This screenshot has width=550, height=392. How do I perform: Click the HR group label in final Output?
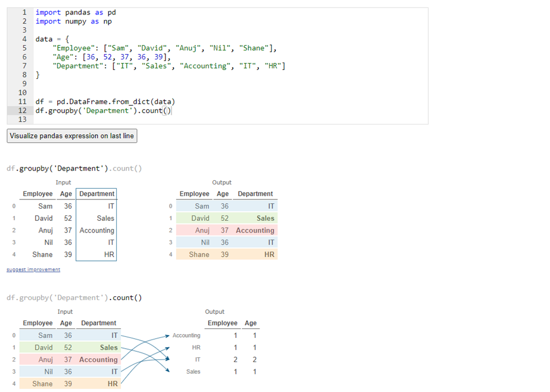point(196,348)
